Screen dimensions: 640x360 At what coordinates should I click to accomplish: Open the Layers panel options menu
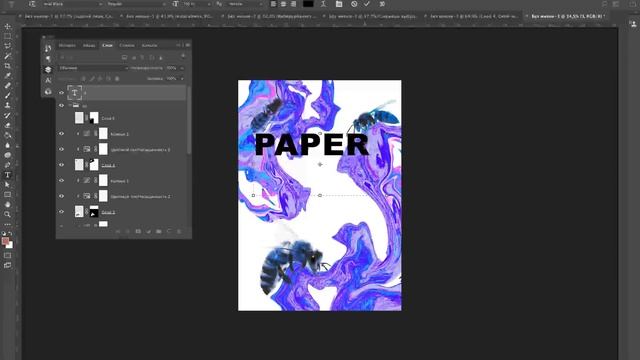[187, 45]
